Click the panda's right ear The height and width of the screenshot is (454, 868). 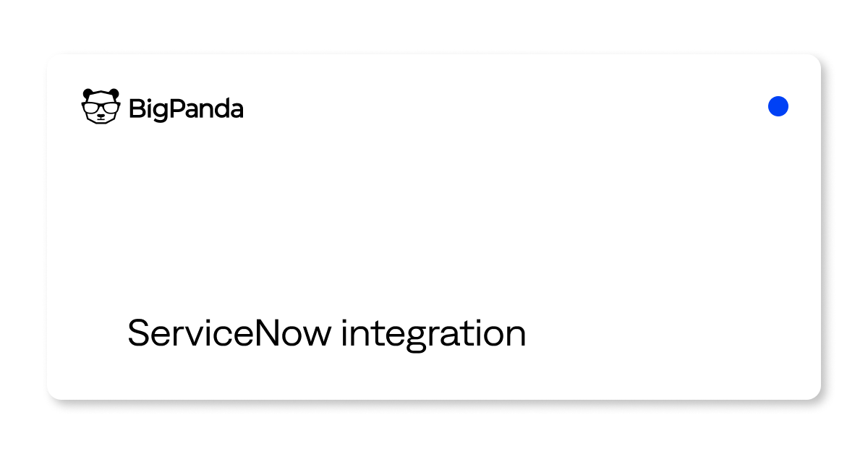(114, 93)
